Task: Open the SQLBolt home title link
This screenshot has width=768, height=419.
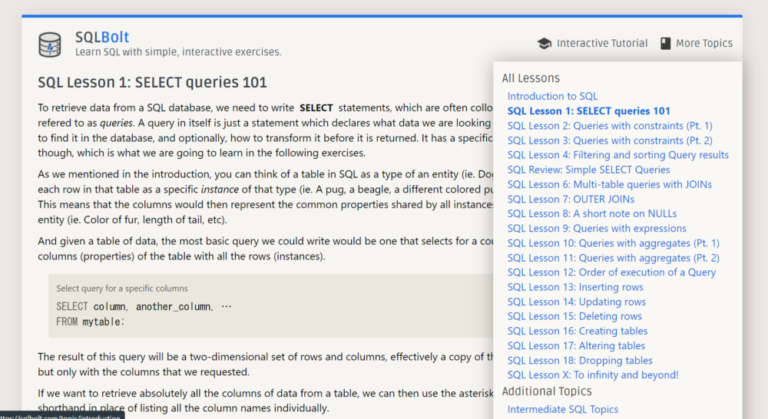Action: pos(102,37)
